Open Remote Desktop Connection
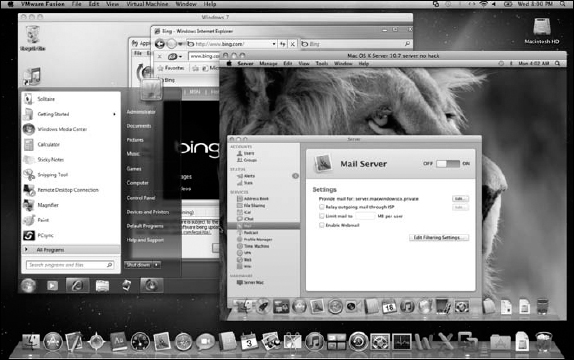The height and width of the screenshot is (360, 574). (71, 190)
